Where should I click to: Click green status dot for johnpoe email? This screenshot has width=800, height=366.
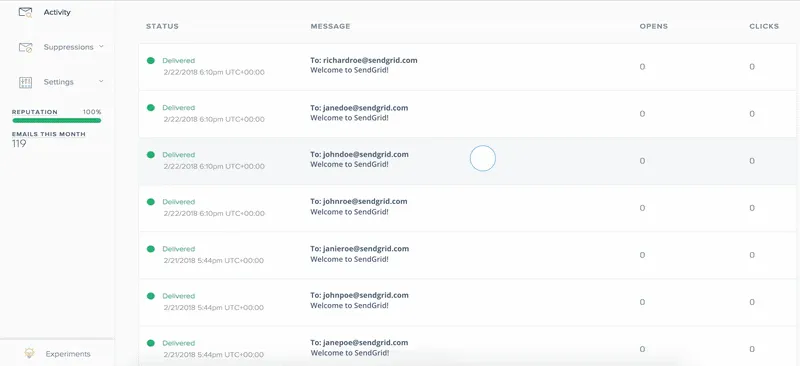(x=151, y=296)
